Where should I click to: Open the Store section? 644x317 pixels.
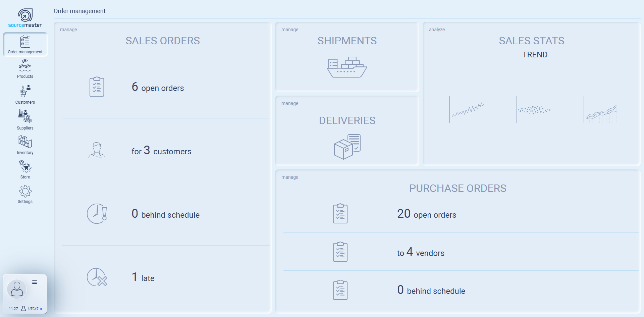point(25,170)
